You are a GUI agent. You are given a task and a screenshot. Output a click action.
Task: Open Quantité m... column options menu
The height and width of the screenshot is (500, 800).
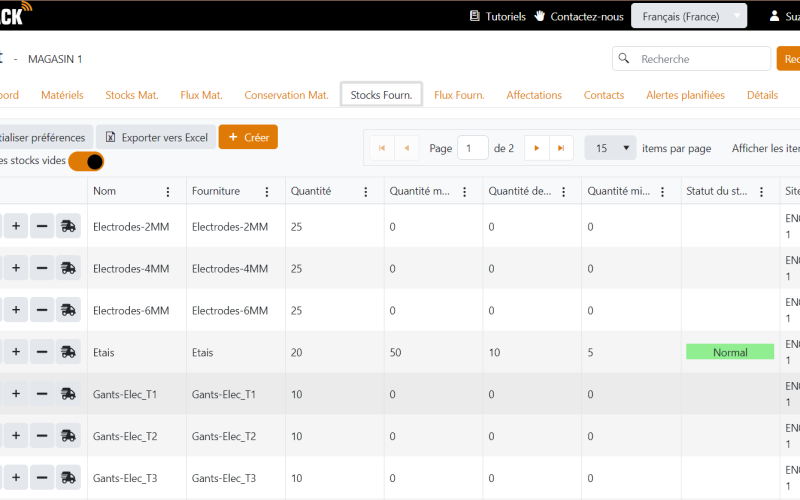[x=464, y=191]
